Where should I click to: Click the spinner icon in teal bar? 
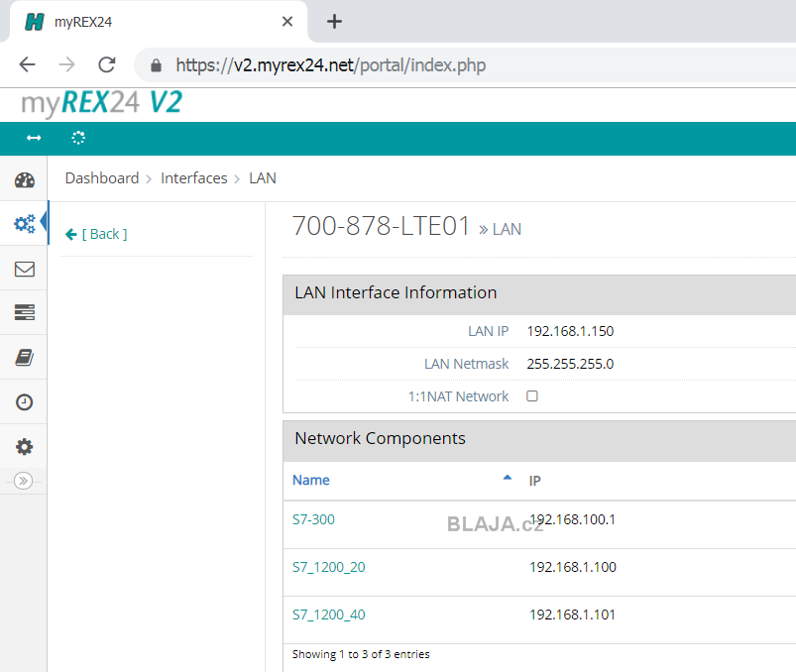pos(78,138)
